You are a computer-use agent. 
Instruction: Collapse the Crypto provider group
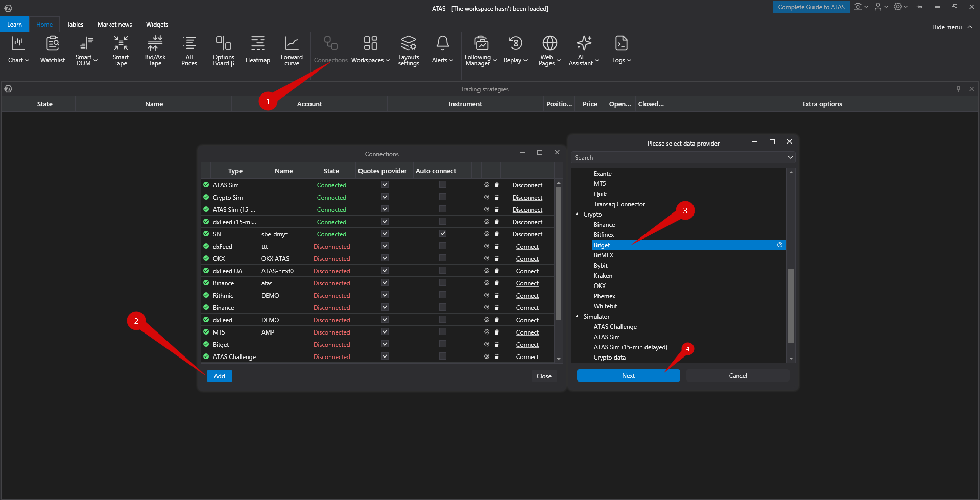tap(577, 215)
